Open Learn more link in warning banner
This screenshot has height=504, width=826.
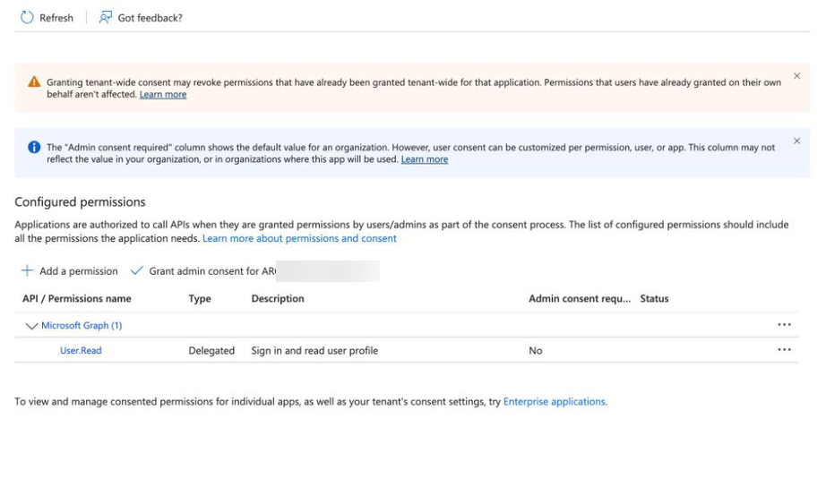click(163, 94)
